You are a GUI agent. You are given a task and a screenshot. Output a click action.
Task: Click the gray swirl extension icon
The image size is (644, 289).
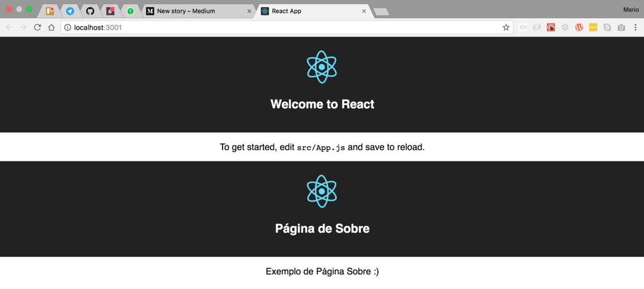click(537, 27)
